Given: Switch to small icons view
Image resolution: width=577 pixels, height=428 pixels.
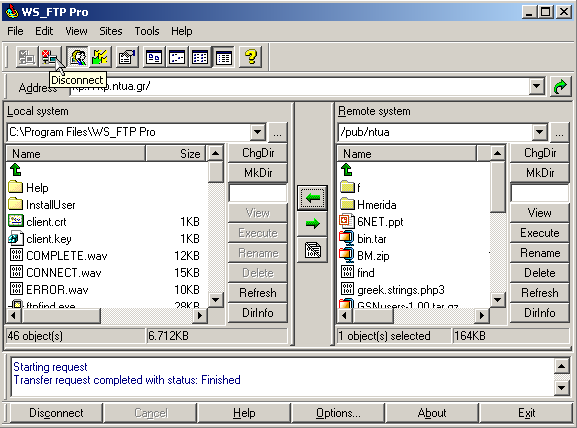Looking at the screenshot, I should point(177,57).
